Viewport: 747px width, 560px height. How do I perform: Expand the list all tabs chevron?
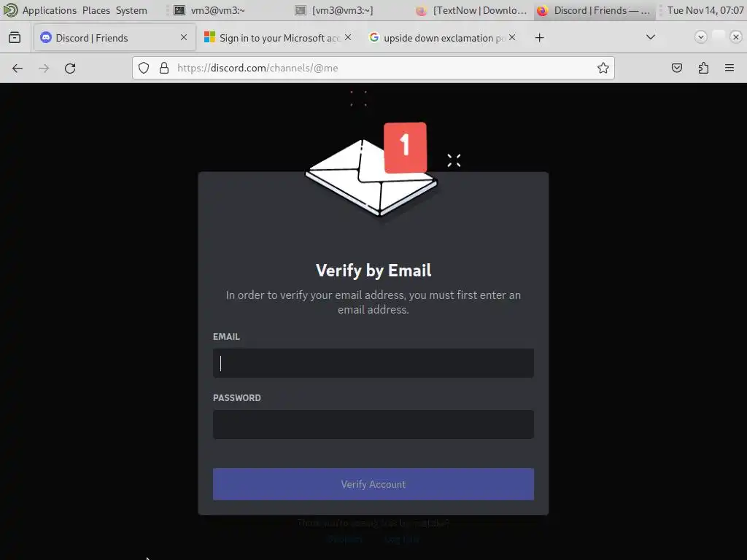(650, 37)
